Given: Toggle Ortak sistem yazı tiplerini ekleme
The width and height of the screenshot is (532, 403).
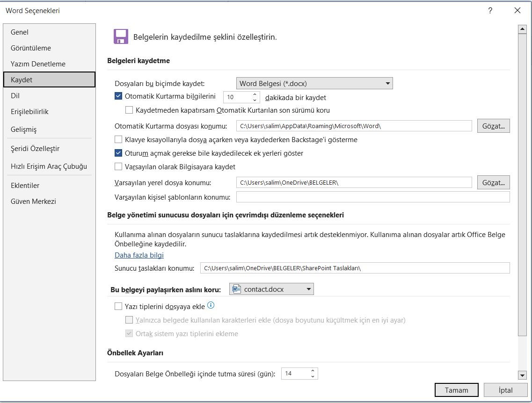Looking at the screenshot, I should click(x=129, y=333).
